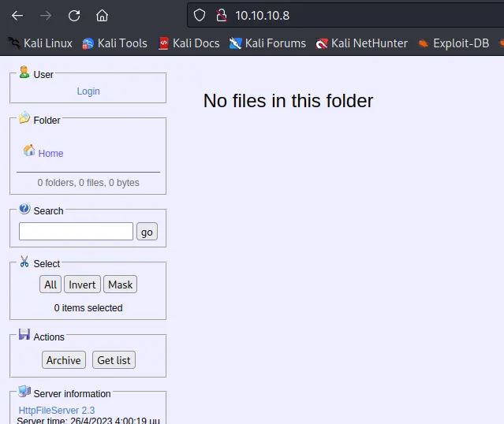Click the Exploit-DB bug bookmark icon
This screenshot has width=504, height=424.
pos(424,43)
